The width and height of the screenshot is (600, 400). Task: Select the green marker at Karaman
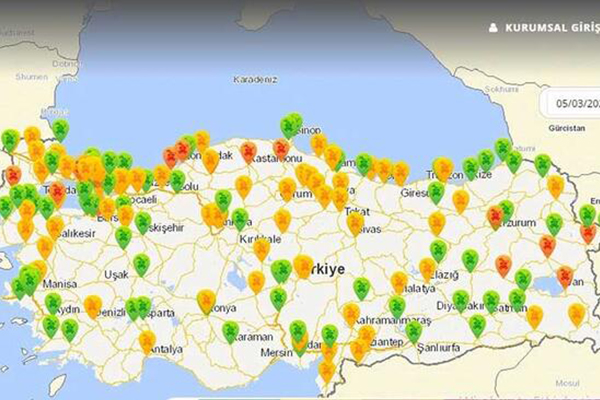(231, 331)
